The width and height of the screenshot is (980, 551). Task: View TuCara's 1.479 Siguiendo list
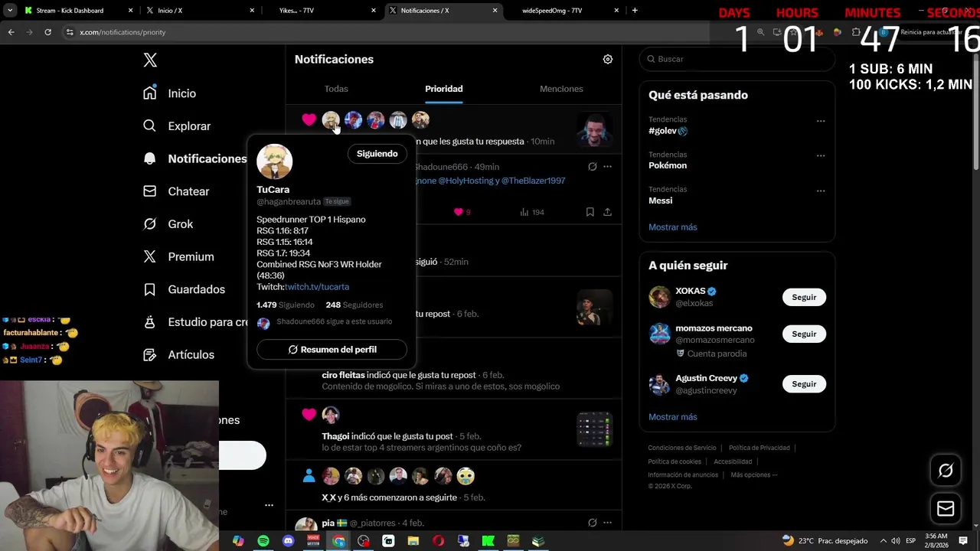tap(286, 305)
